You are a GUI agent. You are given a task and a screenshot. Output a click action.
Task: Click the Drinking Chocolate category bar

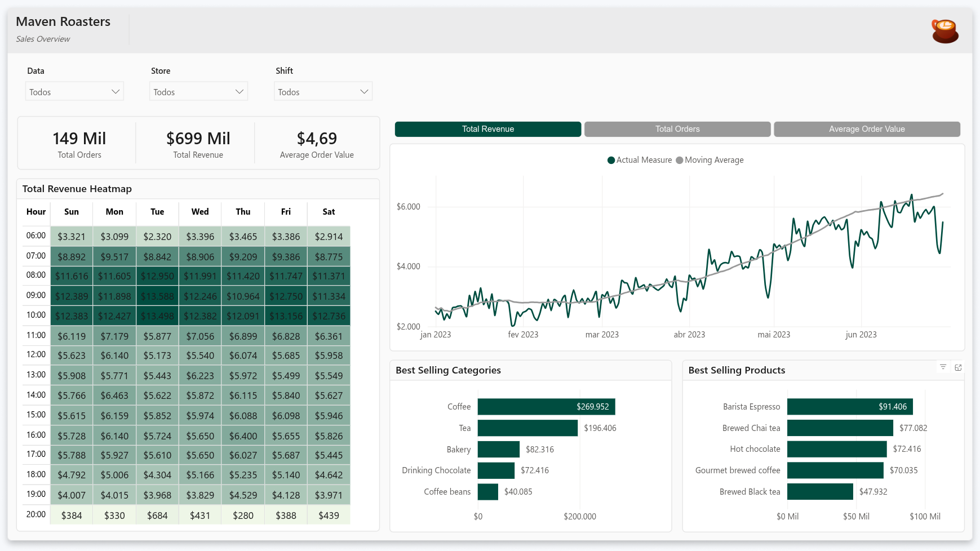point(496,470)
